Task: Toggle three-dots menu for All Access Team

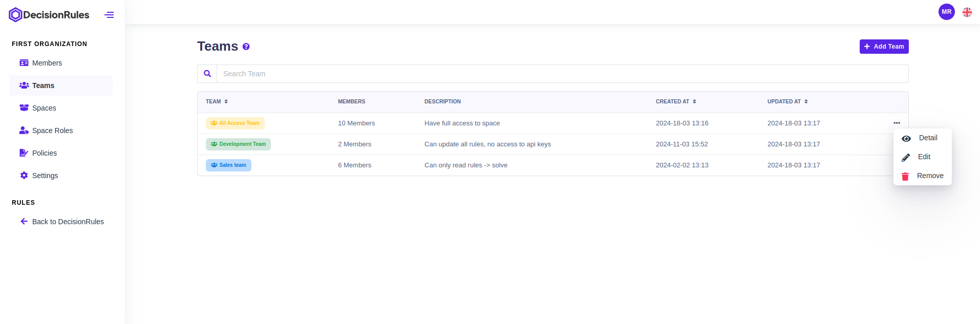Action: [897, 123]
